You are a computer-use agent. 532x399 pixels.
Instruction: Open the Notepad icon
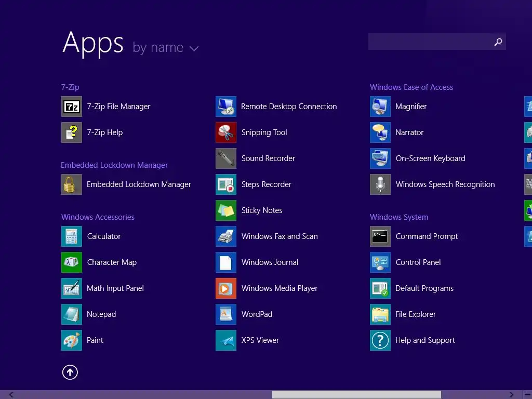72,314
